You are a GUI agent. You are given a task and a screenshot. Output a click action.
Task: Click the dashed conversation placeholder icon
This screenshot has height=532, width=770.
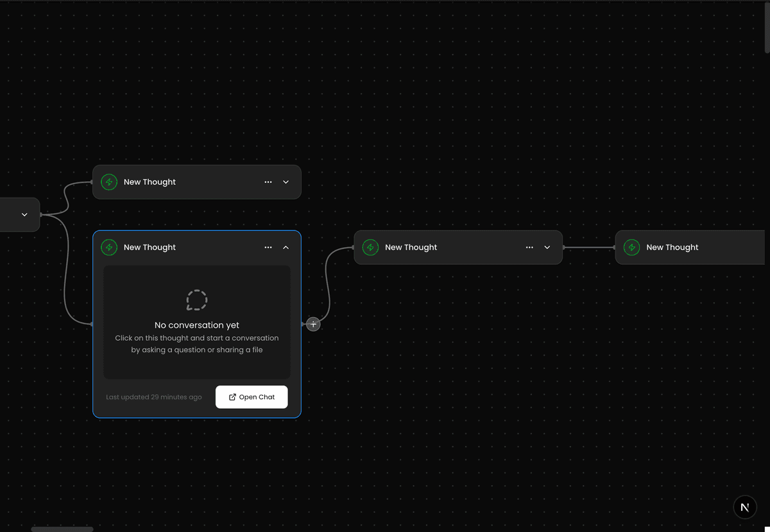(x=196, y=299)
